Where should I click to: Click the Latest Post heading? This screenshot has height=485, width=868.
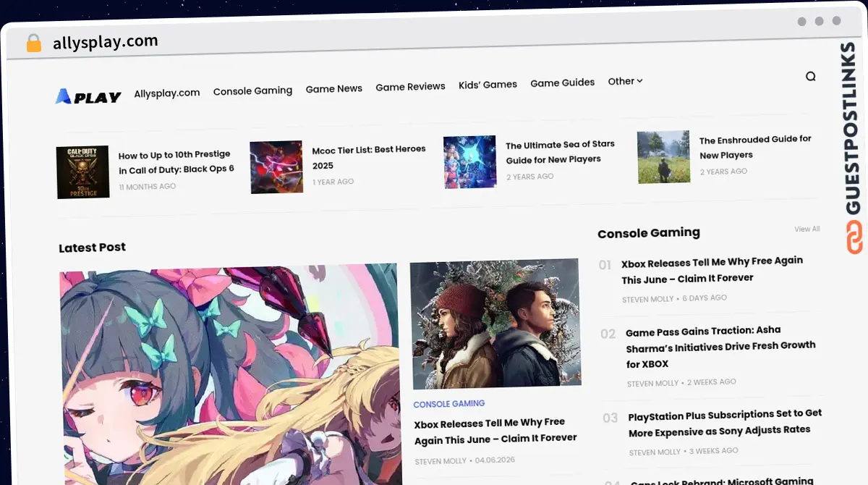93,248
